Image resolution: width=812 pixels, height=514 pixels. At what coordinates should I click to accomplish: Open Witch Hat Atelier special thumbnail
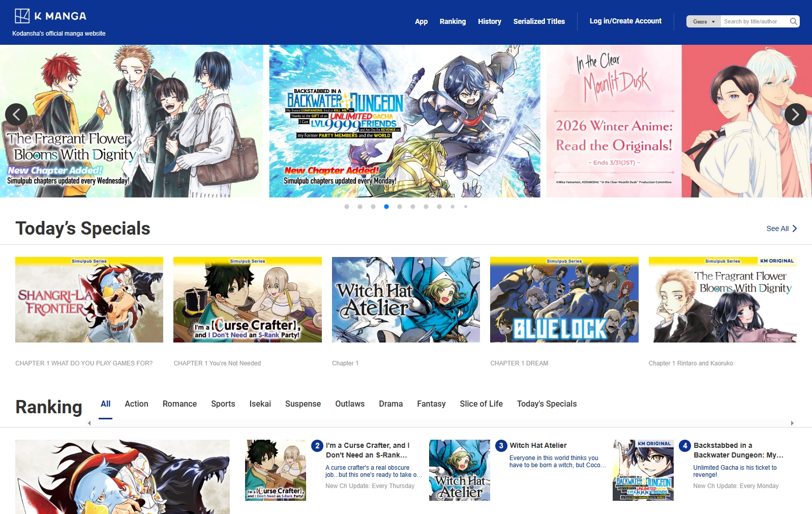[406, 300]
